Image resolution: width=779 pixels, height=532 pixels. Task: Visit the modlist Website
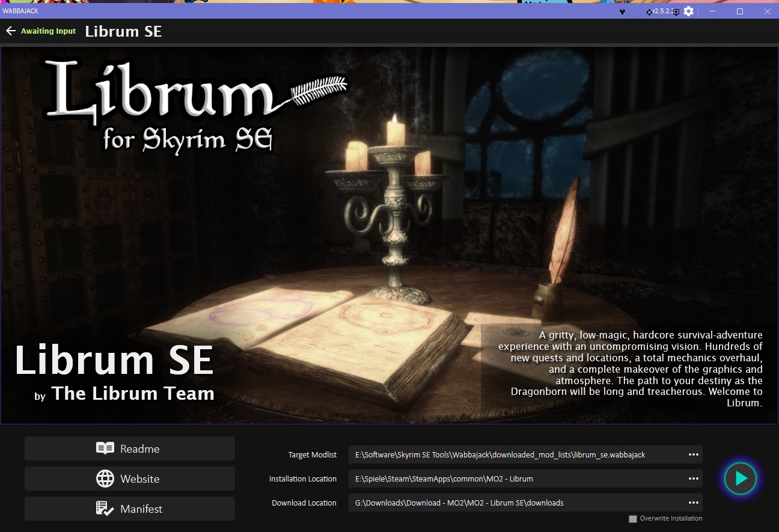tap(130, 478)
